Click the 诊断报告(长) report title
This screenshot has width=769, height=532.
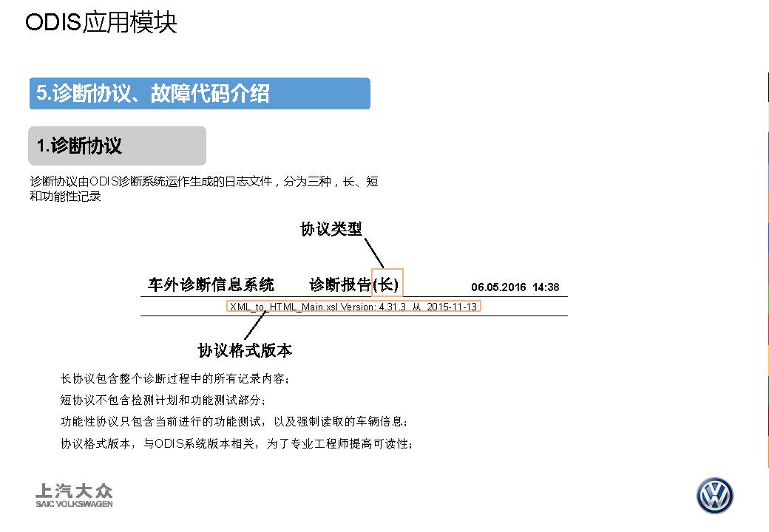354,284
